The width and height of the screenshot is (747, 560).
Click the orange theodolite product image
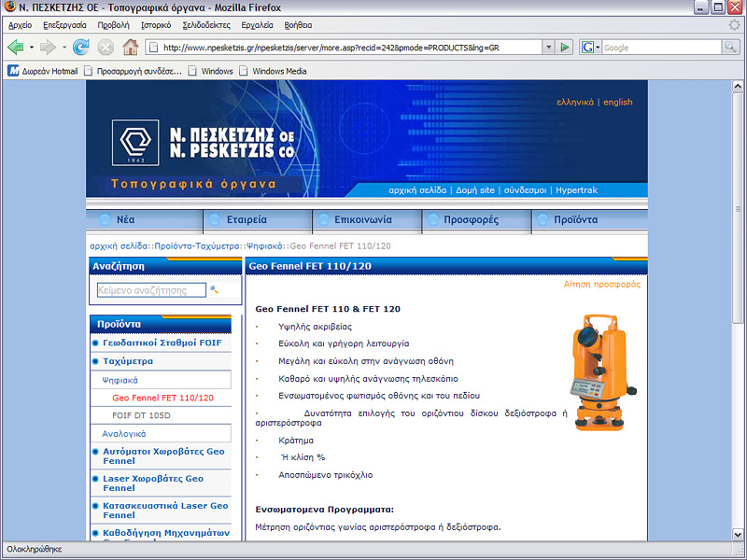pos(603,372)
